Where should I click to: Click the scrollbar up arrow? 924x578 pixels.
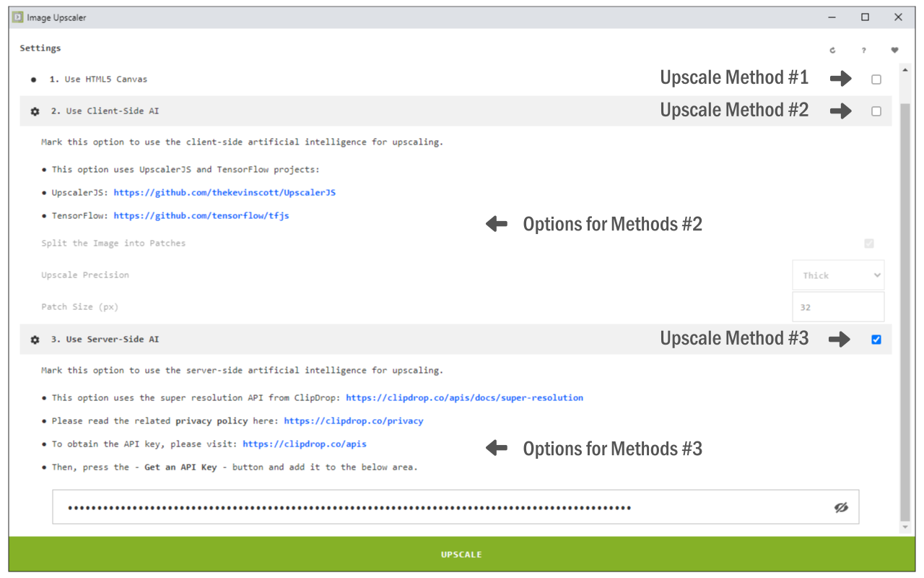(x=905, y=70)
